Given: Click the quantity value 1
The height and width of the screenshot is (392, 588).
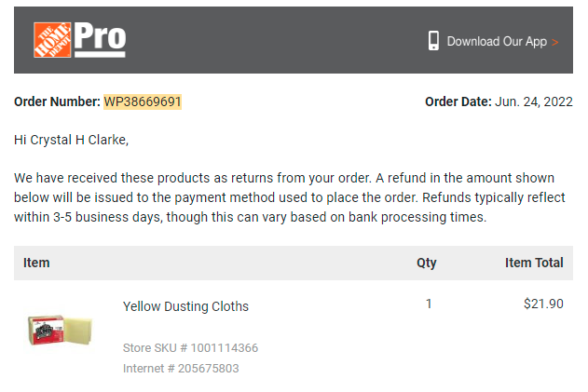Looking at the screenshot, I should (x=429, y=304).
